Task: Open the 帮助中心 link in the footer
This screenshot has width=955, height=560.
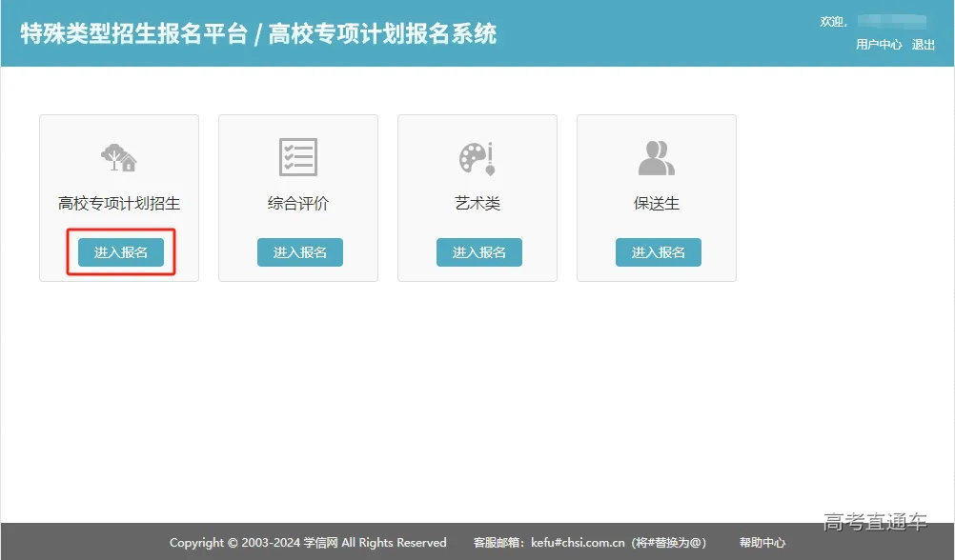Action: click(761, 543)
